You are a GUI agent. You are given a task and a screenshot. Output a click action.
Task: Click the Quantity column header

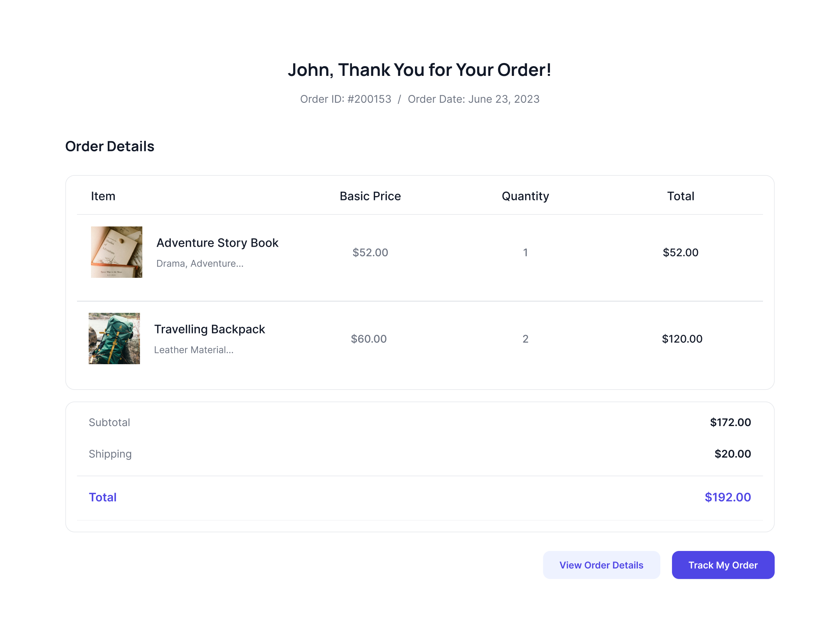coord(525,196)
